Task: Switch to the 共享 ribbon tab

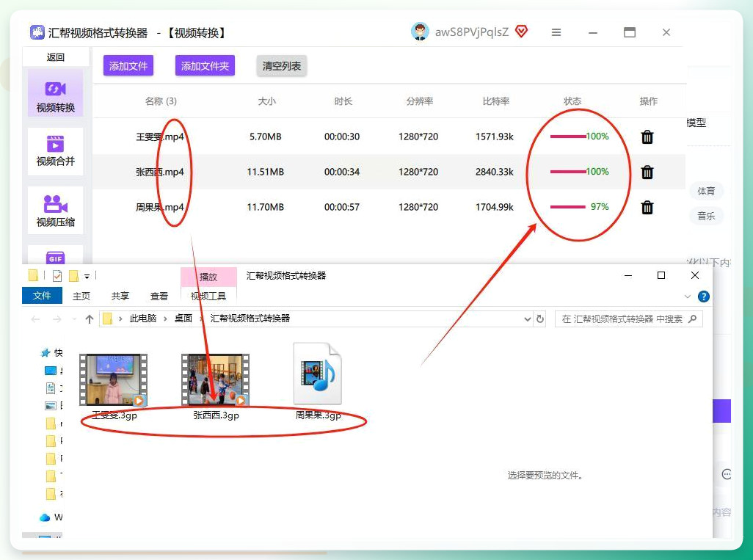Action: [120, 296]
